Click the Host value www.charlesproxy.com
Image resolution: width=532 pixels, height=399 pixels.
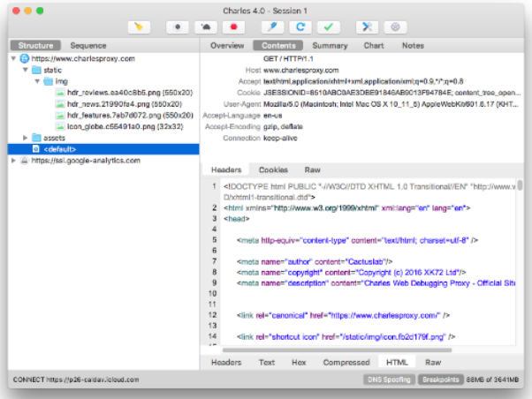pos(301,70)
